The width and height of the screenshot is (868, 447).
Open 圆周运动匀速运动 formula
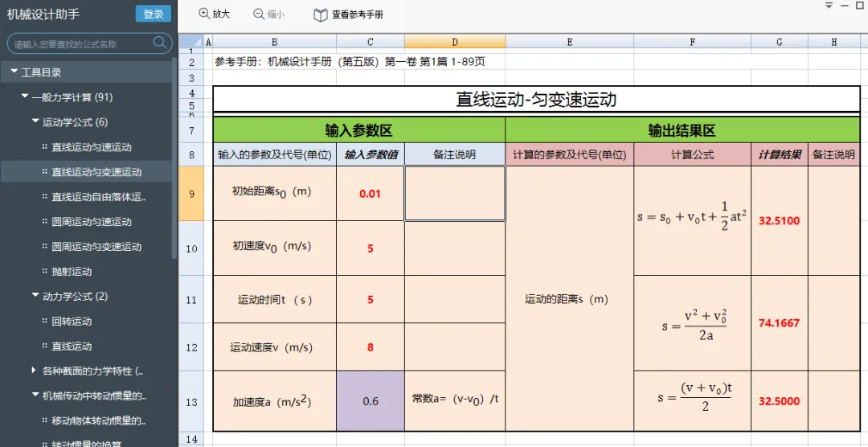tap(92, 222)
